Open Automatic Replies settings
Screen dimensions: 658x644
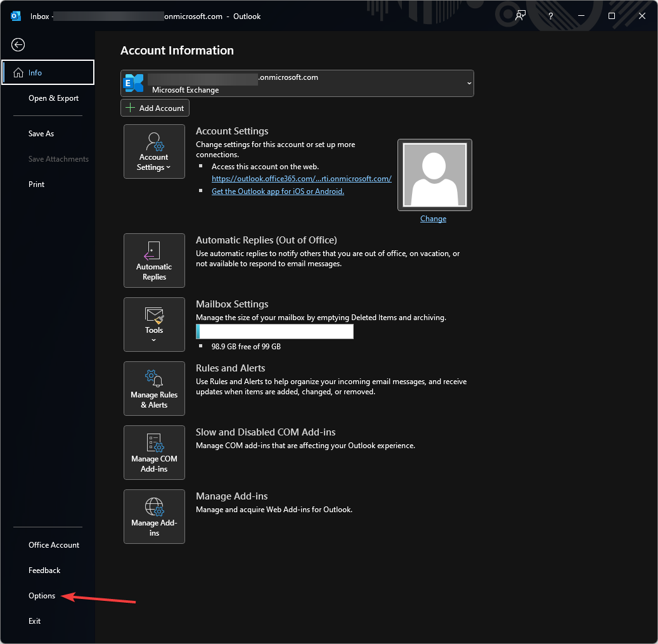154,261
